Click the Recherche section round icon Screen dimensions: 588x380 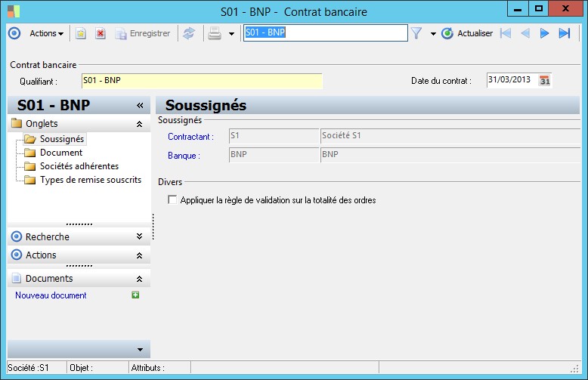click(17, 236)
